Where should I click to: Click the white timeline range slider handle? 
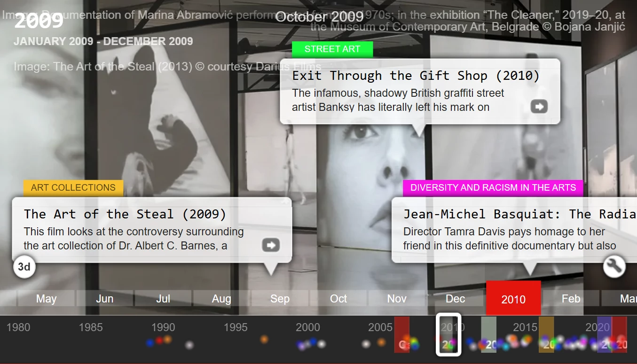tap(448, 334)
